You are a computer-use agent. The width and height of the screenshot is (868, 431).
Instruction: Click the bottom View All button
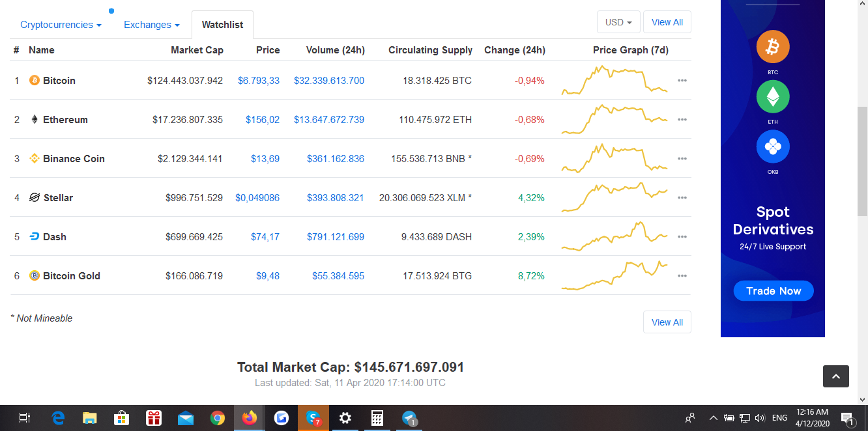[667, 322]
